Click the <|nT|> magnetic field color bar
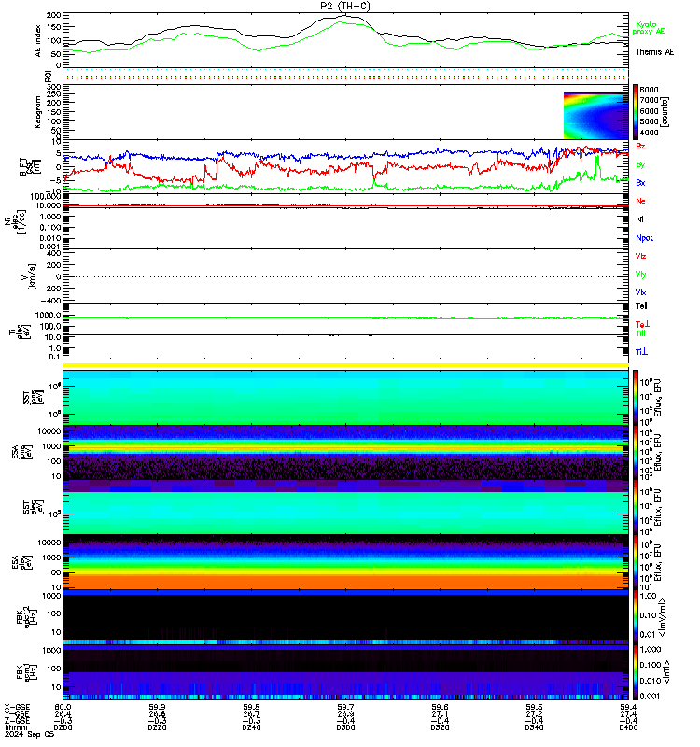The image size is (700, 747). tap(636, 672)
